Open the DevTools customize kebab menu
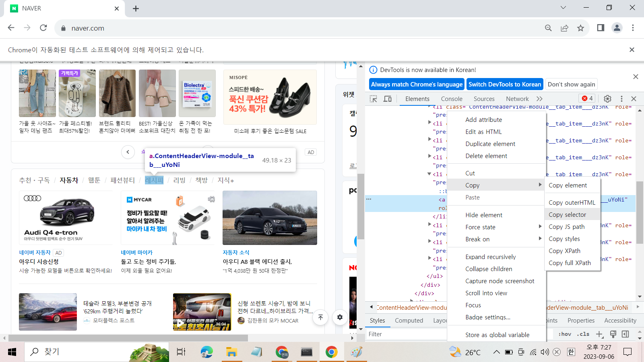The width and height of the screenshot is (644, 362). click(x=621, y=99)
